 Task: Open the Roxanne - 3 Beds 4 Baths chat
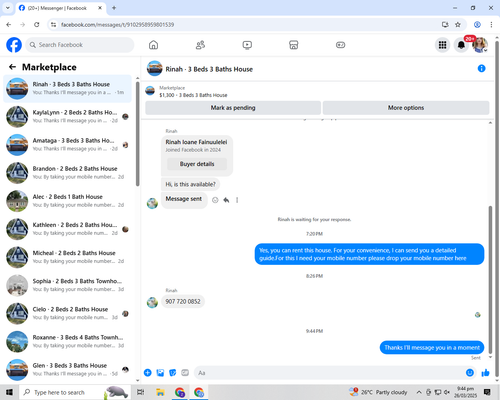pyautogui.click(x=67, y=341)
